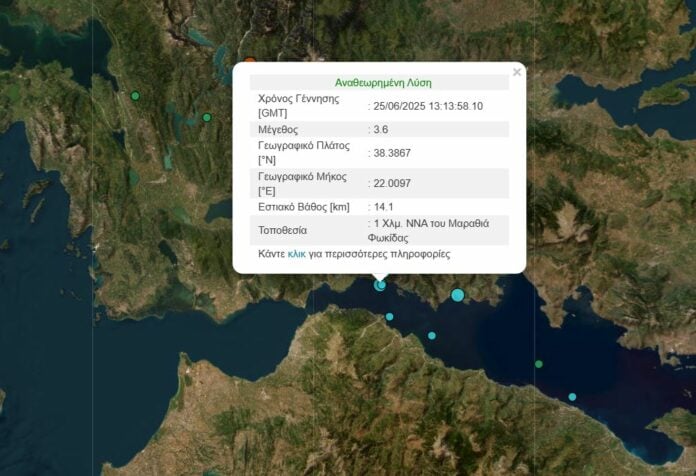
Task: Click the 'Χρόνος Γέννησης [GMT]' label
Action: (x=299, y=106)
